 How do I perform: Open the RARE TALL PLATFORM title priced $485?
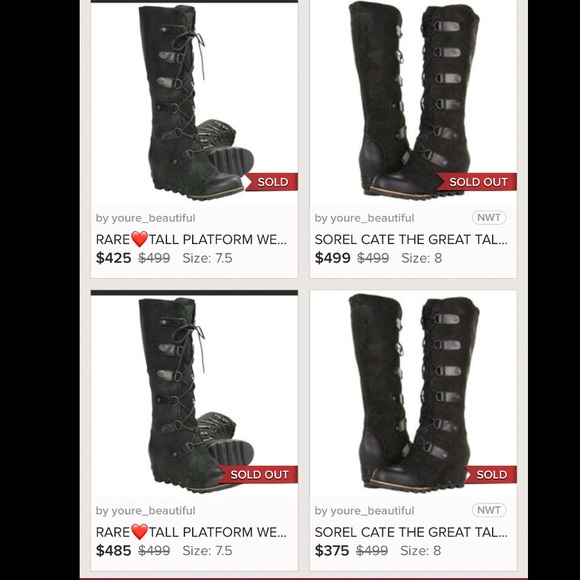(x=191, y=532)
